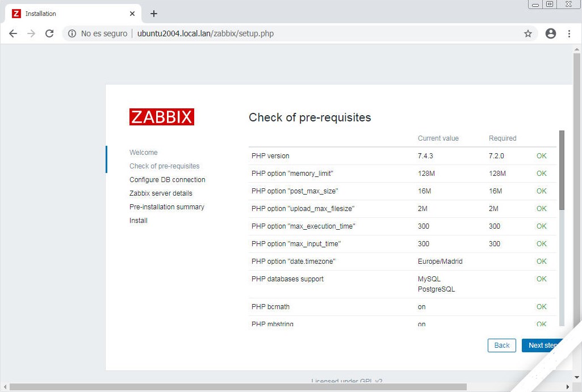The height and width of the screenshot is (392, 582).
Task: Click 'PHP databases support' row label
Action: click(x=287, y=279)
